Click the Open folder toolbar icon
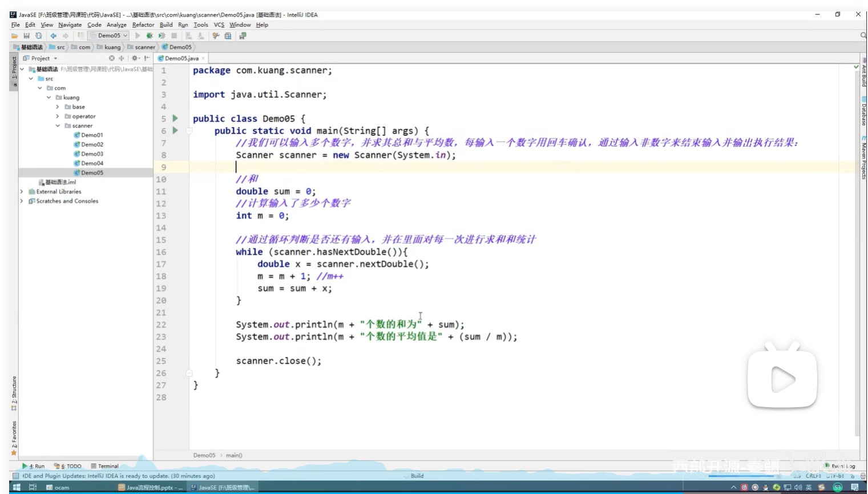The height and width of the screenshot is (494, 868). click(15, 36)
